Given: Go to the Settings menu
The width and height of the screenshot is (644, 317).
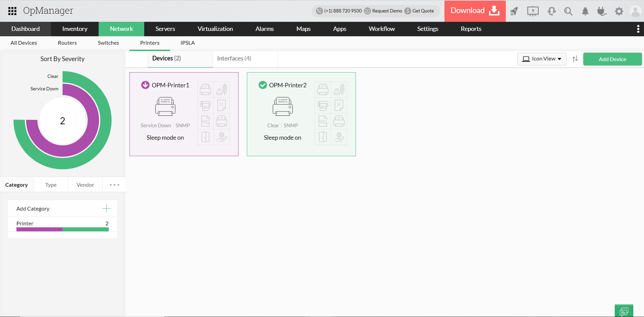Looking at the screenshot, I should point(428,29).
